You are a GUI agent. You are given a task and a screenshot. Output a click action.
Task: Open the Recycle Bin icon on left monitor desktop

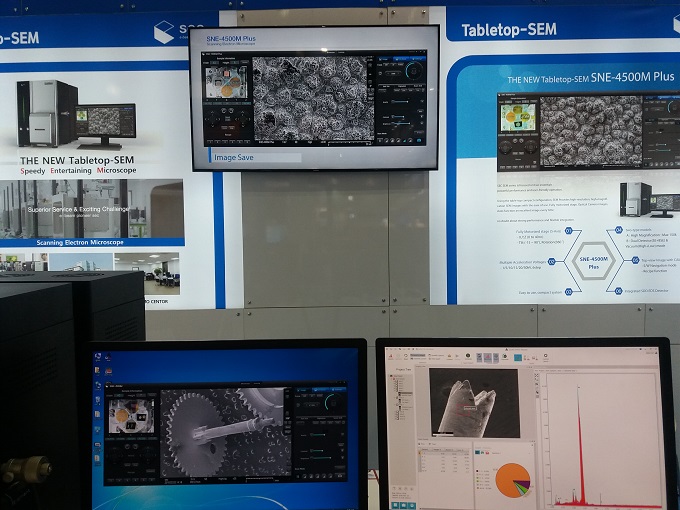(98, 400)
